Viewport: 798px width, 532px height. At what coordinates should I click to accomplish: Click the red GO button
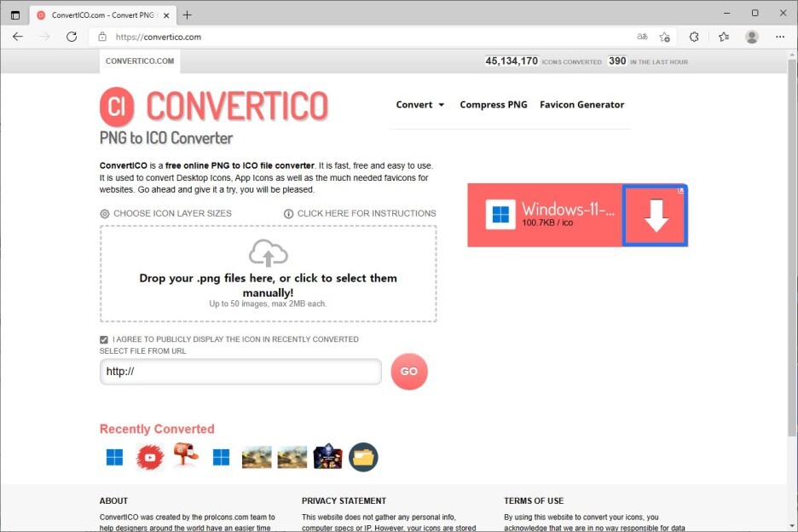pos(409,372)
